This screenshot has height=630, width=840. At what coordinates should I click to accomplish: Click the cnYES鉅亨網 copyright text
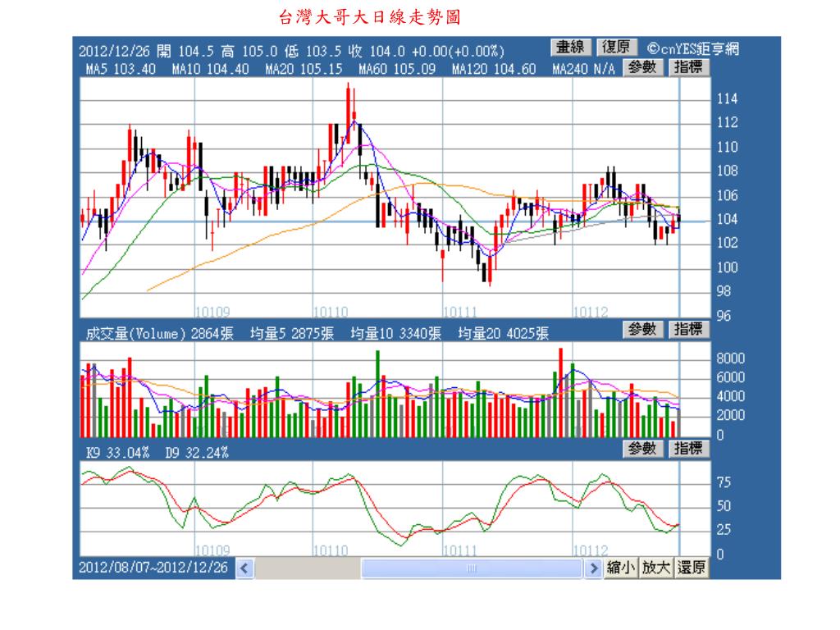[693, 49]
